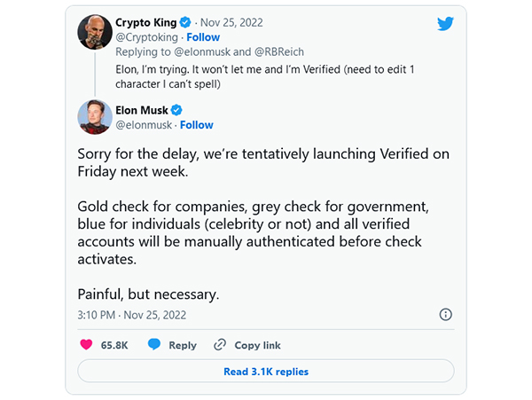Follow the @elonmusk account
The image size is (532, 400).
pyautogui.click(x=196, y=125)
